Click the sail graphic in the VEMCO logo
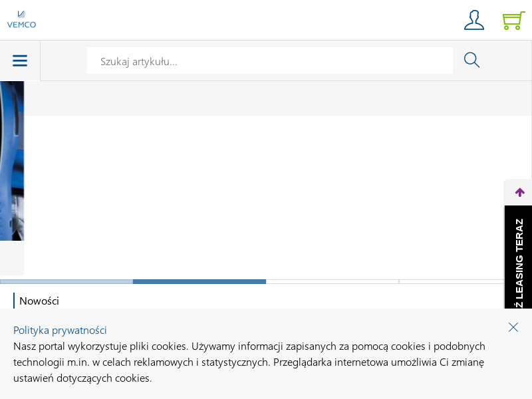This screenshot has width=532, height=399. [x=22, y=14]
